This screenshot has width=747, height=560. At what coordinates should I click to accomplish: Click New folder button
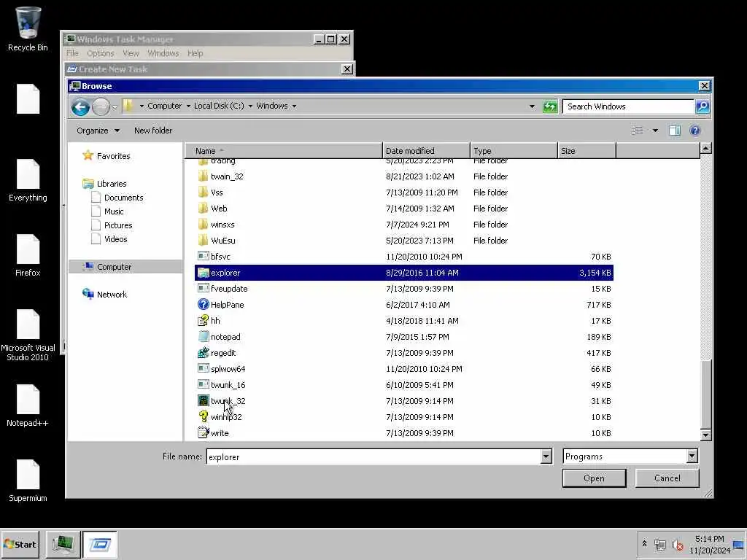153,131
